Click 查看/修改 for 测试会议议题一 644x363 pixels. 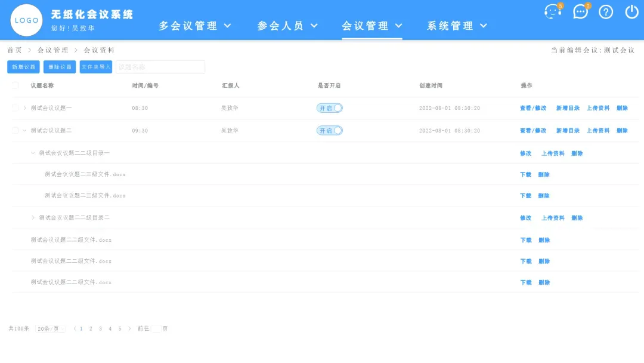coord(532,108)
